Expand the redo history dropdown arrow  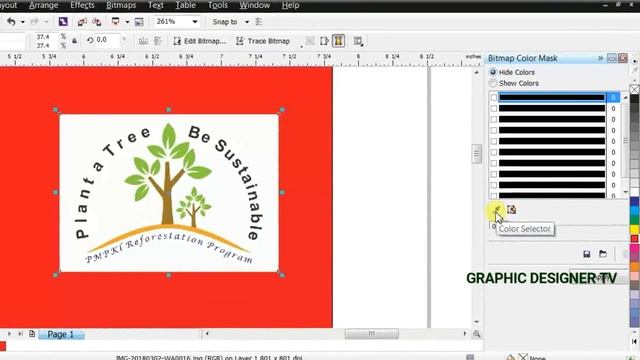point(46,22)
